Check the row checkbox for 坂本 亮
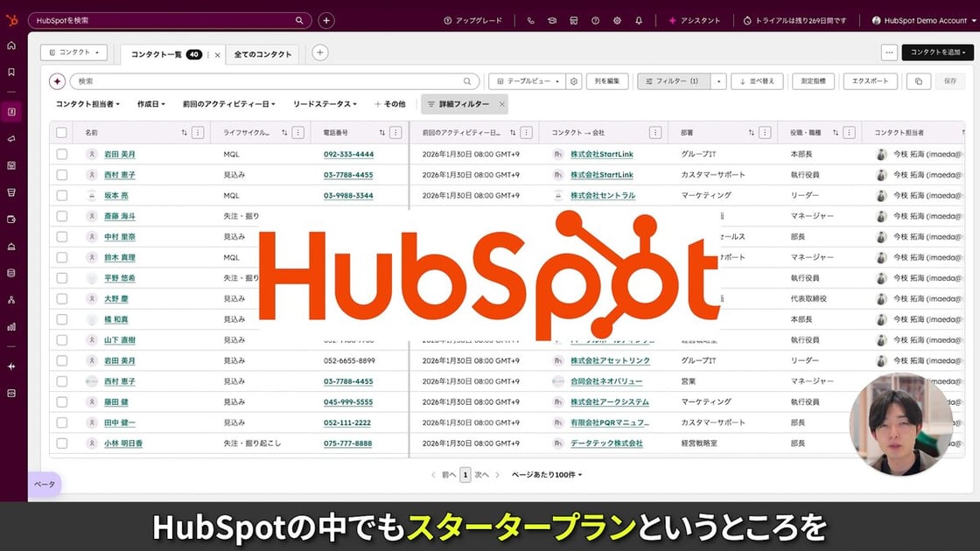 coord(60,195)
